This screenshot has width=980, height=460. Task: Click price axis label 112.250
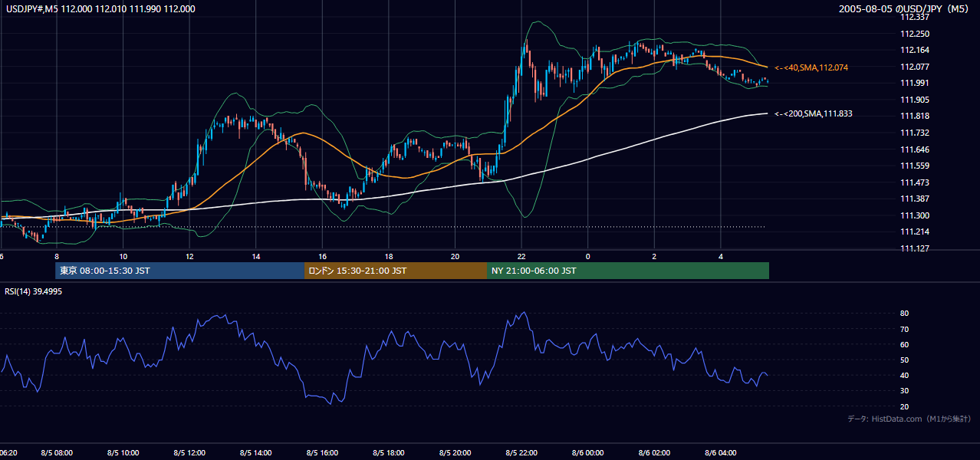point(916,34)
